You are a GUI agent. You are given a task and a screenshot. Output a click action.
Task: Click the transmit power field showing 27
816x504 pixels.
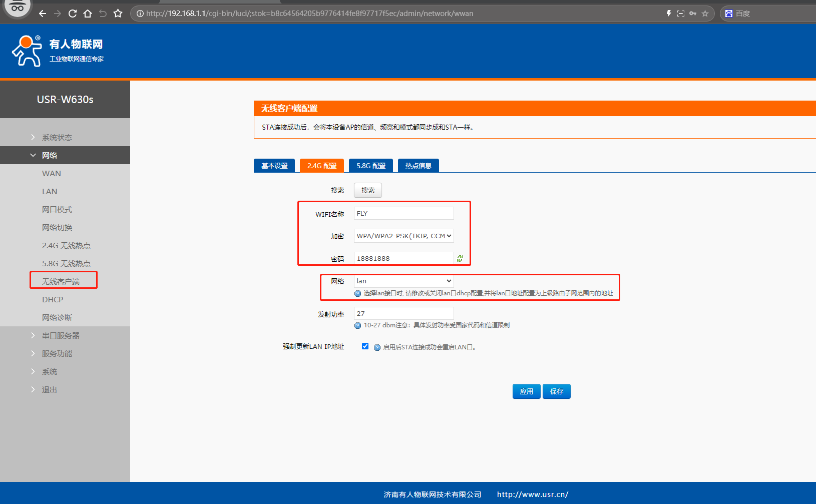click(x=403, y=313)
